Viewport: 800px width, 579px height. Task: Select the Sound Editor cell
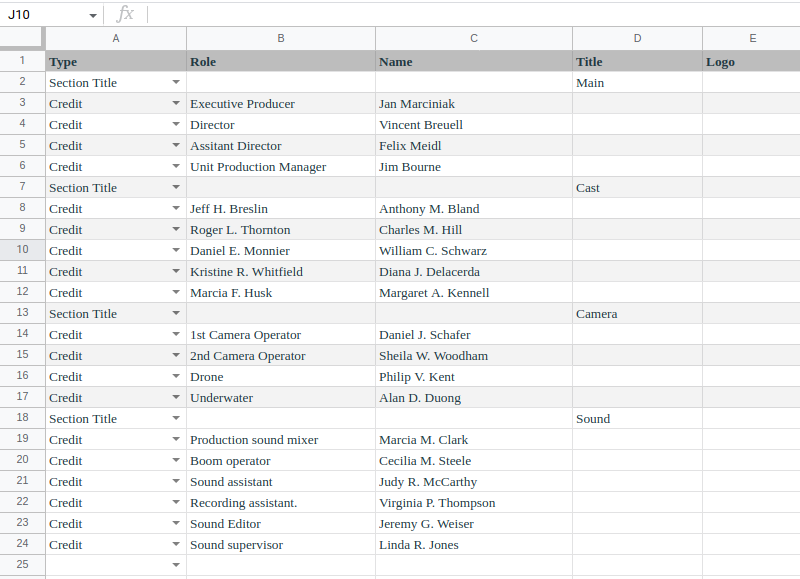[x=281, y=523]
